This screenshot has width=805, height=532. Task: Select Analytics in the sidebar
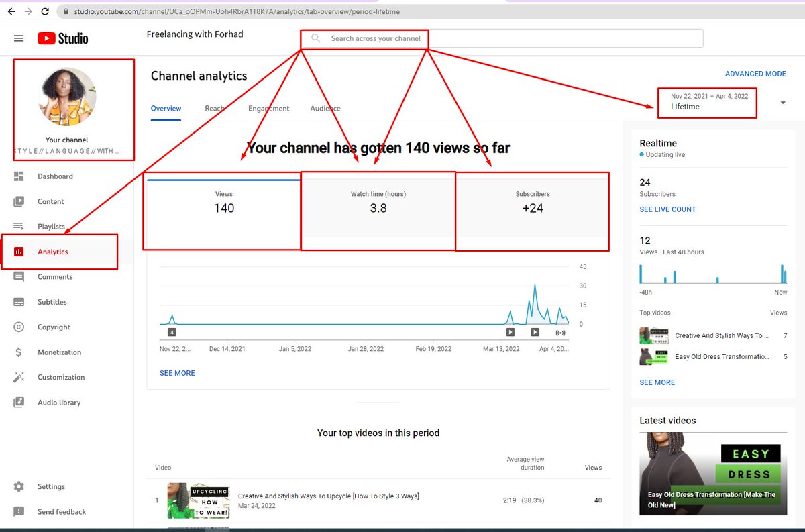click(53, 252)
